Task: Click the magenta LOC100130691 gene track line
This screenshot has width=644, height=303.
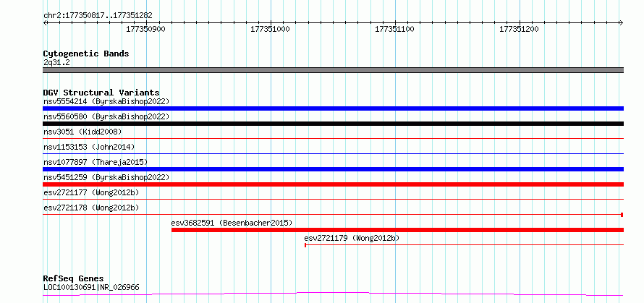Action: point(333,294)
